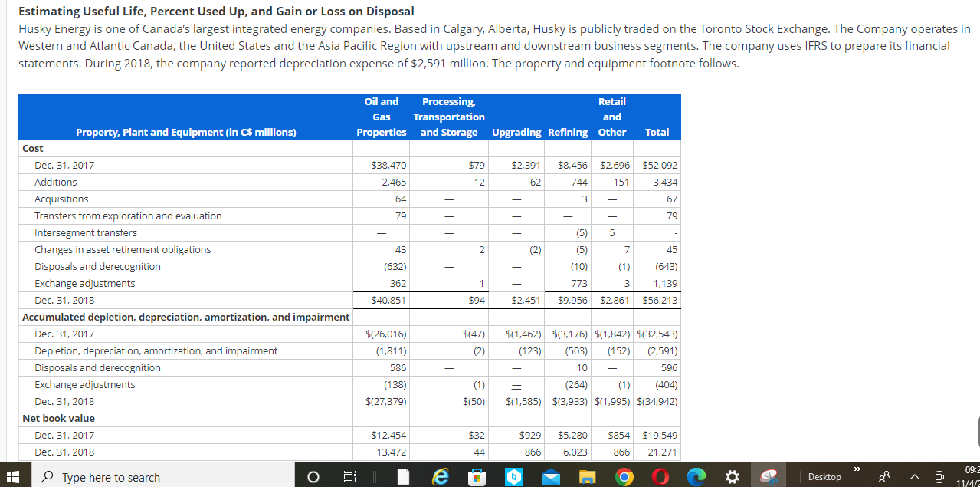
Task: Click 'Processing, Transportation and Storage' header
Action: tap(449, 117)
